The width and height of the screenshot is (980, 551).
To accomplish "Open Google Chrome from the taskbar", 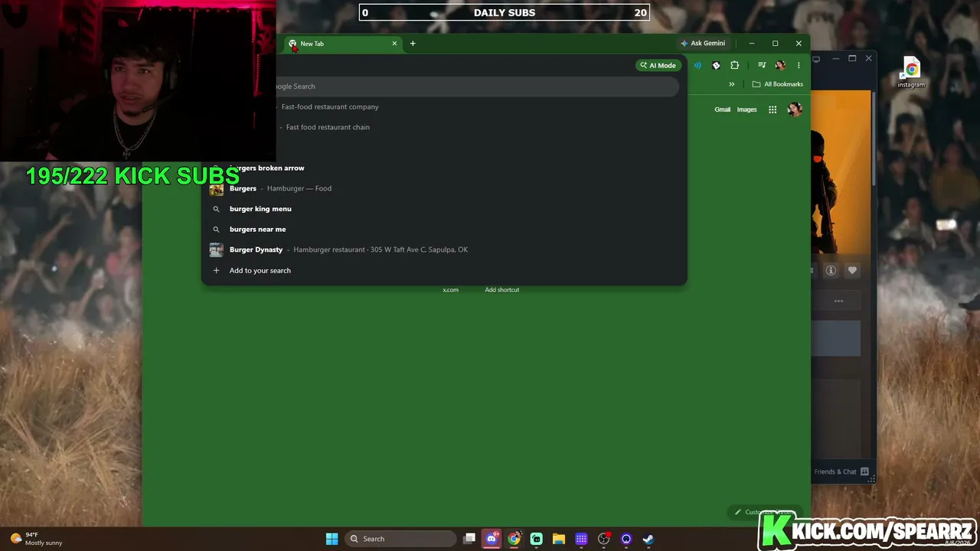I will pos(514,539).
